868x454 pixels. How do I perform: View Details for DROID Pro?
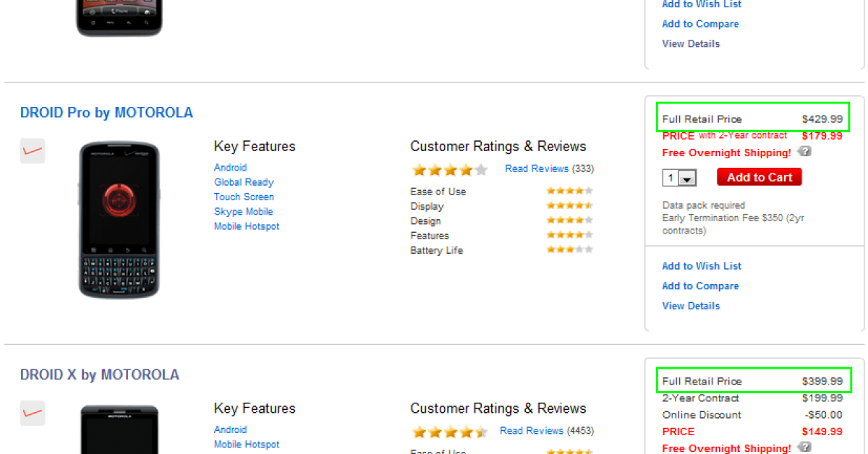[x=691, y=306]
